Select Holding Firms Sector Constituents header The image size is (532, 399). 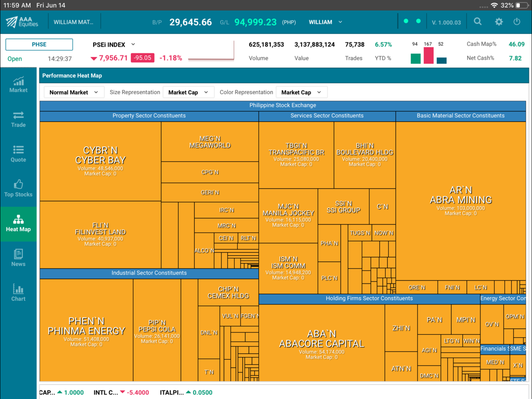pyautogui.click(x=369, y=298)
